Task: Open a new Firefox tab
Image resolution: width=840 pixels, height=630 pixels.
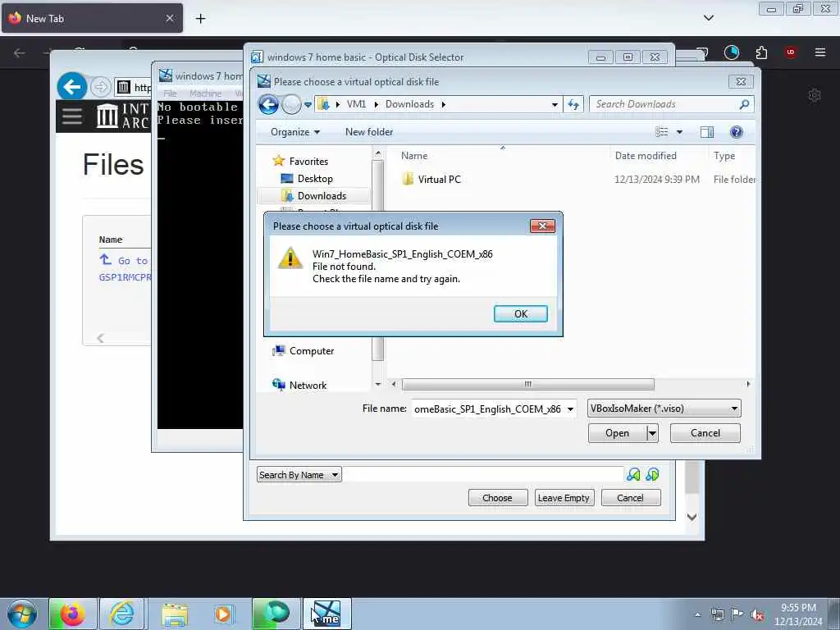Action: click(x=200, y=19)
